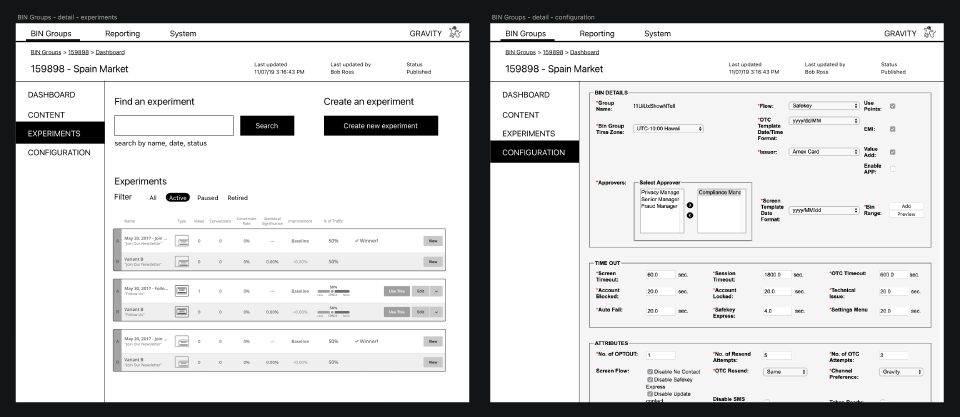Switch to Reporting tab in left panel
The width and height of the screenshot is (960, 417).
pyautogui.click(x=122, y=34)
